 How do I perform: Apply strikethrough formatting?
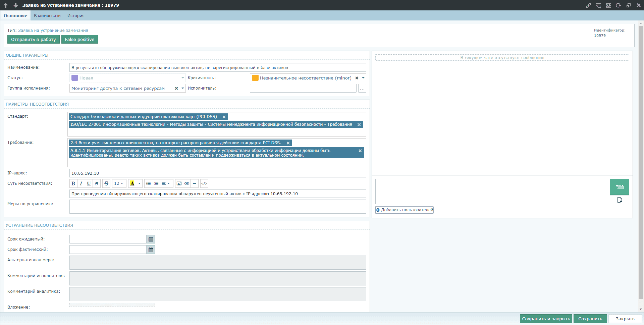pyautogui.click(x=106, y=183)
